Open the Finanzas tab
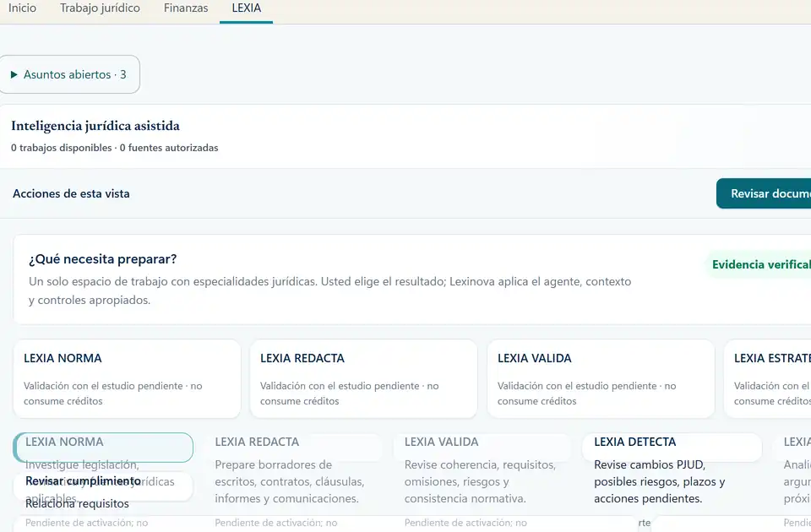The image size is (811, 532). 186,8
